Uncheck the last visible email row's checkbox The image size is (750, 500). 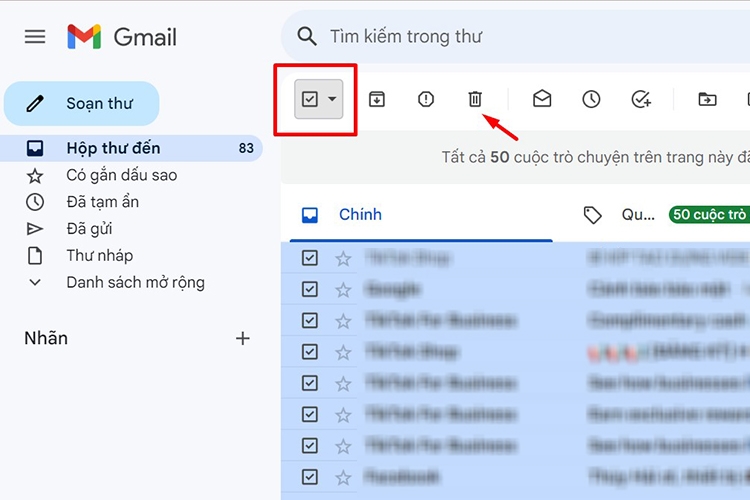pos(309,477)
